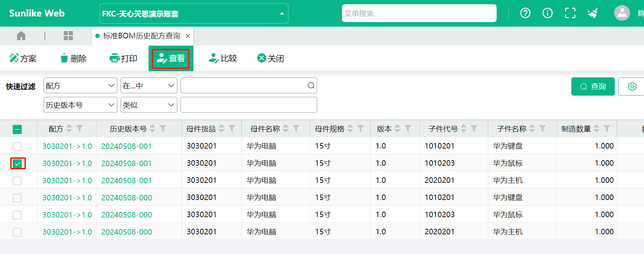Filter the 子件名称 column

coord(543,128)
